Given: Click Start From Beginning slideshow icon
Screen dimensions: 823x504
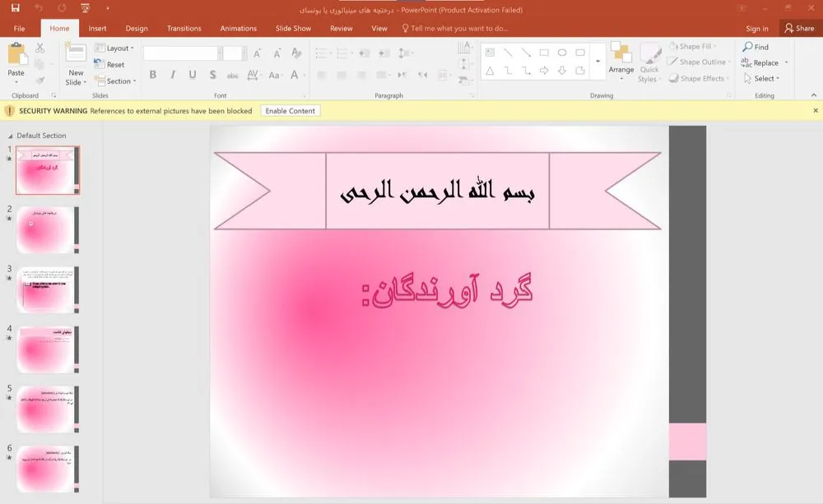Looking at the screenshot, I should (x=86, y=8).
